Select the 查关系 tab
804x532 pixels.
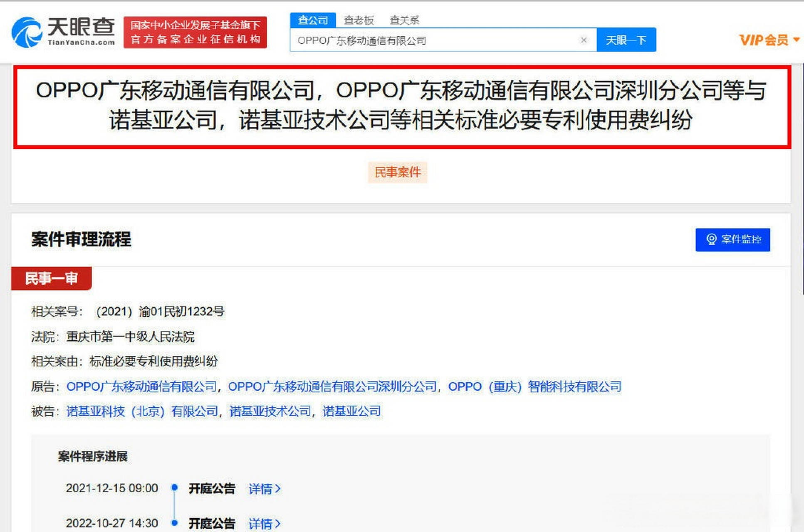404,20
